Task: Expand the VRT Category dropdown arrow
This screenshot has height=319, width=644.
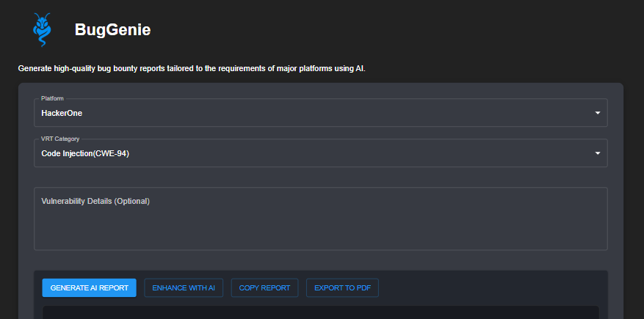Action: coord(597,153)
